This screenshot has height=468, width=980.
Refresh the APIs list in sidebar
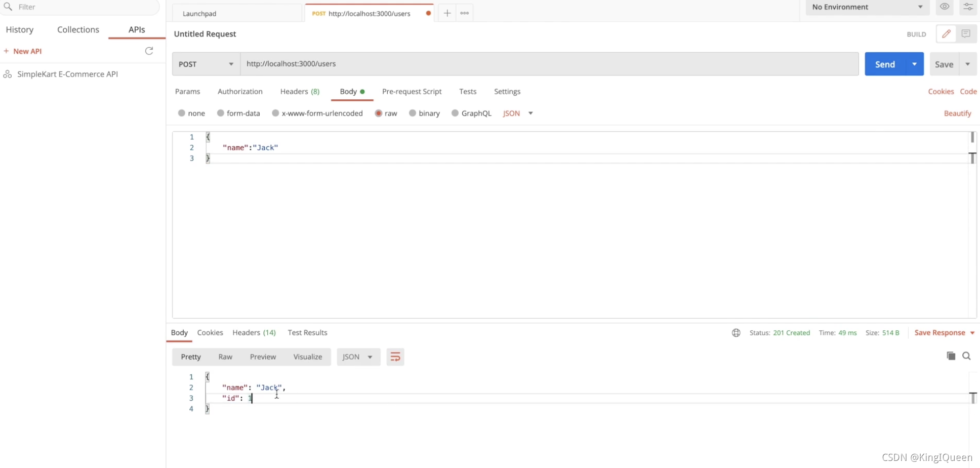(x=149, y=51)
